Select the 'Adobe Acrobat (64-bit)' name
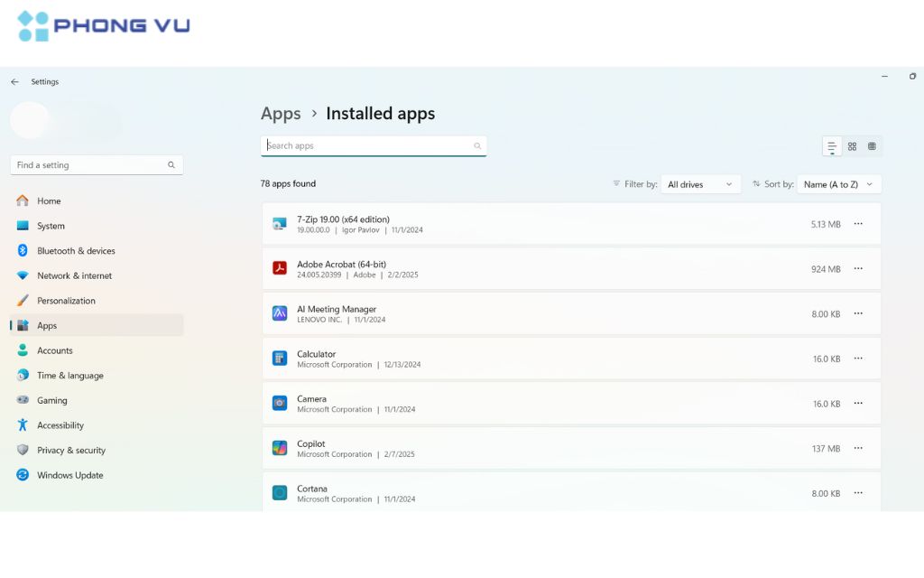The width and height of the screenshot is (924, 578). click(x=341, y=265)
